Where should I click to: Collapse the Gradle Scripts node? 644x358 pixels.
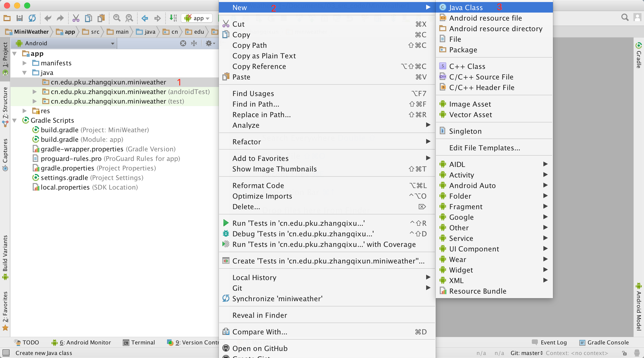tap(15, 120)
